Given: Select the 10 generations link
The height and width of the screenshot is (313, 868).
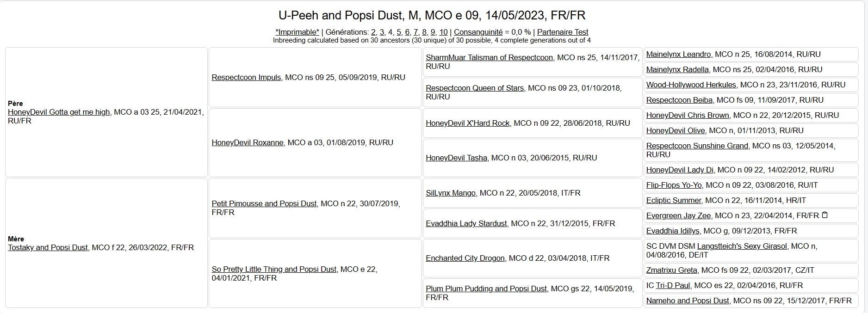Looking at the screenshot, I should point(443,32).
